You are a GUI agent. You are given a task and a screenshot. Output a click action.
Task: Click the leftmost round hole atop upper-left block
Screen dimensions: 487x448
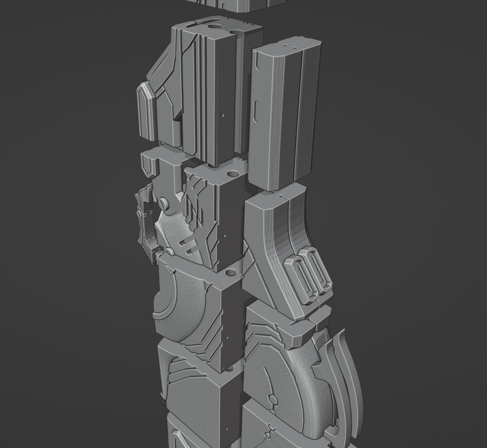click(x=213, y=26)
